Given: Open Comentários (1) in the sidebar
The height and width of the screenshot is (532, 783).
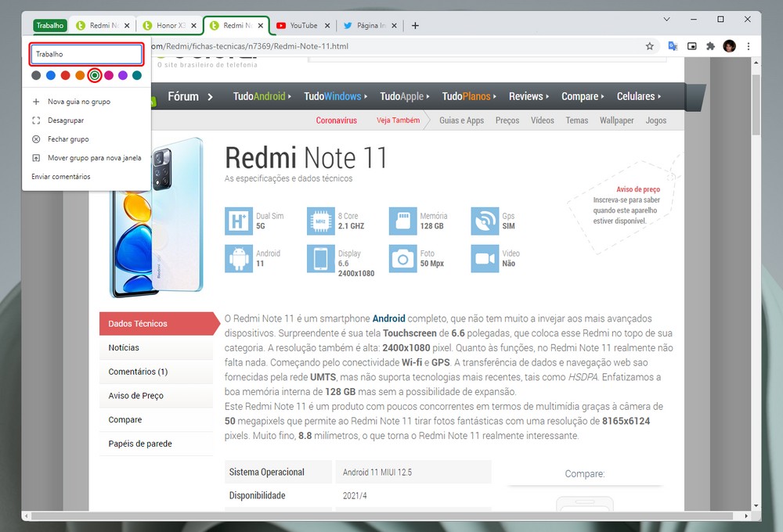Looking at the screenshot, I should [x=157, y=372].
